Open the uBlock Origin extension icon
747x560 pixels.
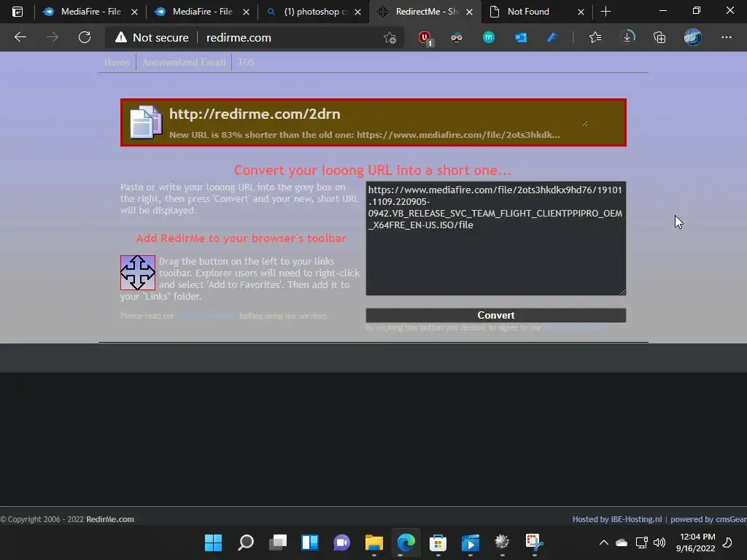[x=425, y=38]
